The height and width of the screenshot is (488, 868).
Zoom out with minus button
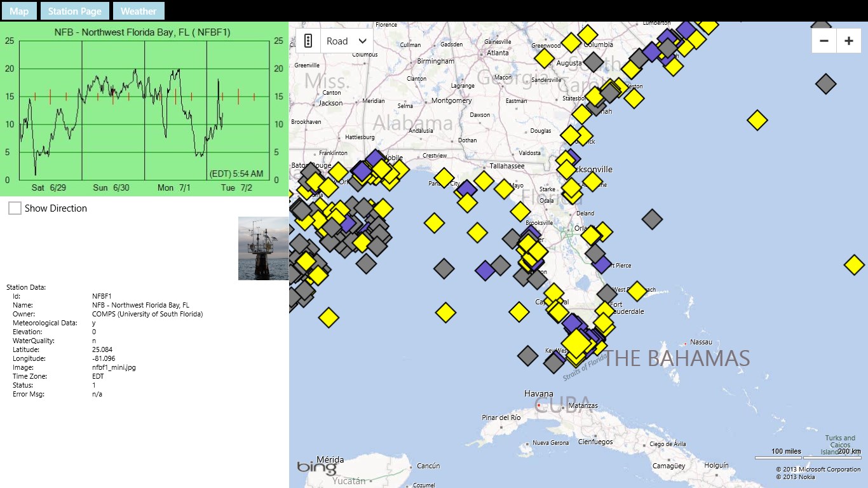tap(824, 41)
